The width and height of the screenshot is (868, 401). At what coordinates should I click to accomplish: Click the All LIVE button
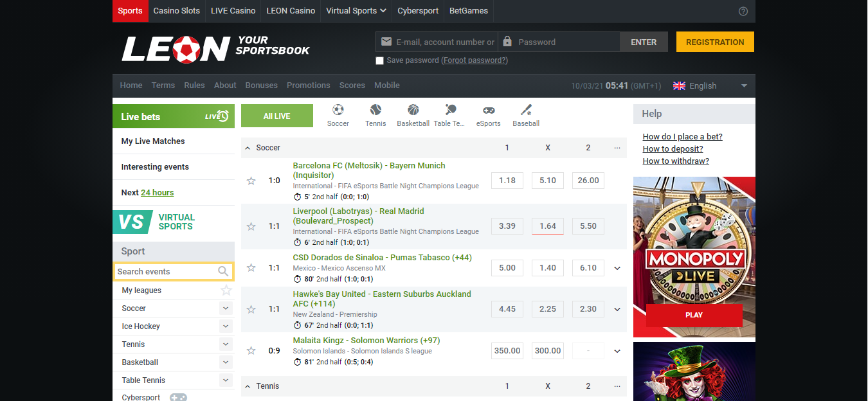277,116
